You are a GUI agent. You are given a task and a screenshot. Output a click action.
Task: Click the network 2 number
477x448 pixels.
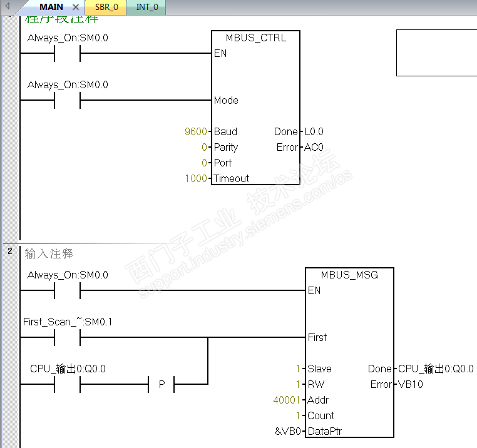[10, 251]
